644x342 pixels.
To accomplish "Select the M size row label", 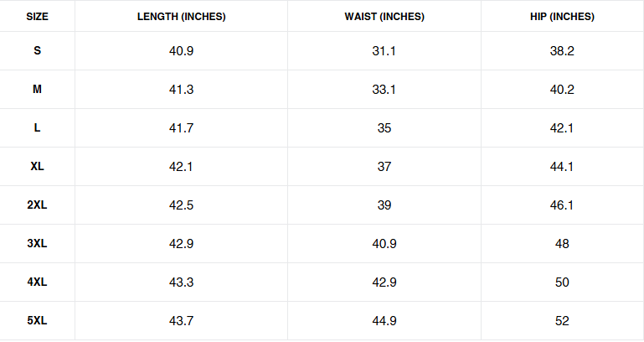I will tap(37, 90).
